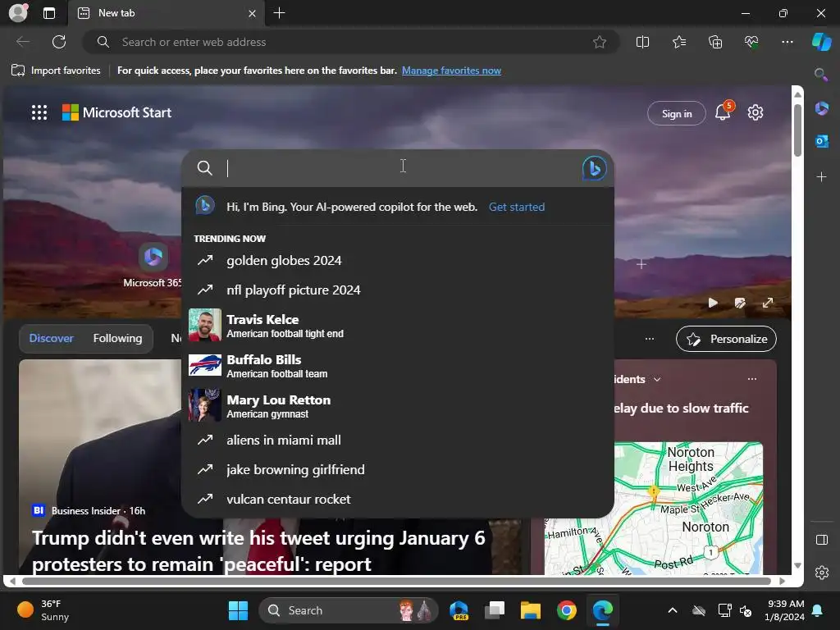Choose the Buffalo Bills suggestion
Screen dimensions: 840x630
(398, 365)
